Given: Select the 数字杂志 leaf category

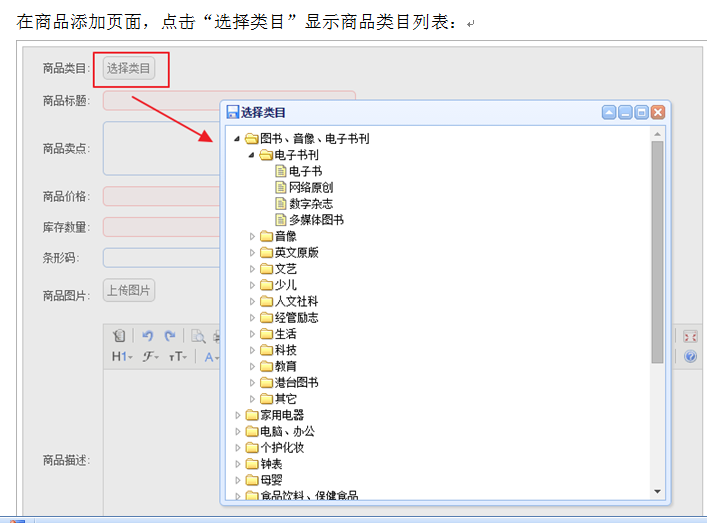Looking at the screenshot, I should 311,204.
